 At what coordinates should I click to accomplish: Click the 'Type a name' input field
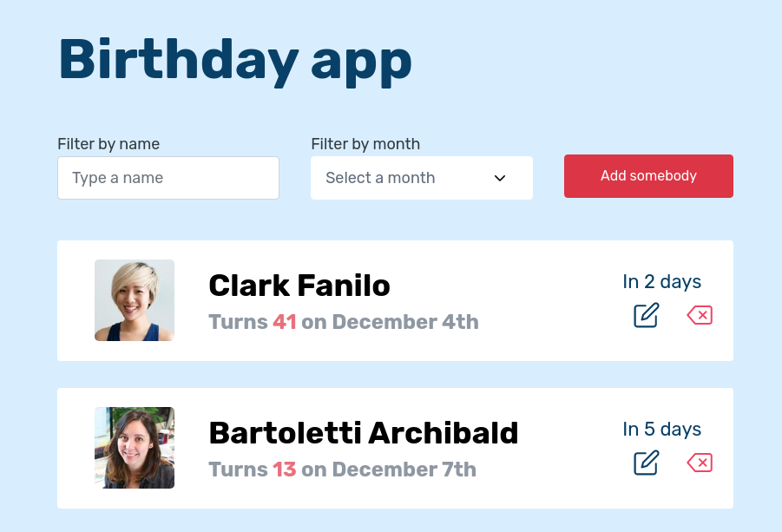coord(168,177)
